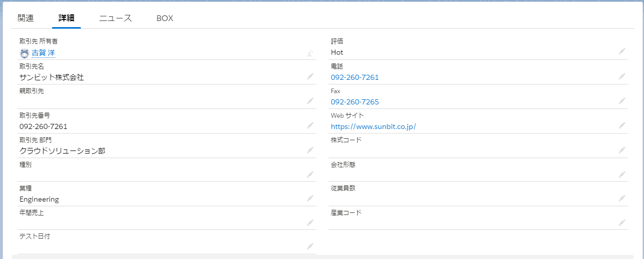Click the 年間売上 field label
Screen dimensions: 644x259
coord(32,213)
